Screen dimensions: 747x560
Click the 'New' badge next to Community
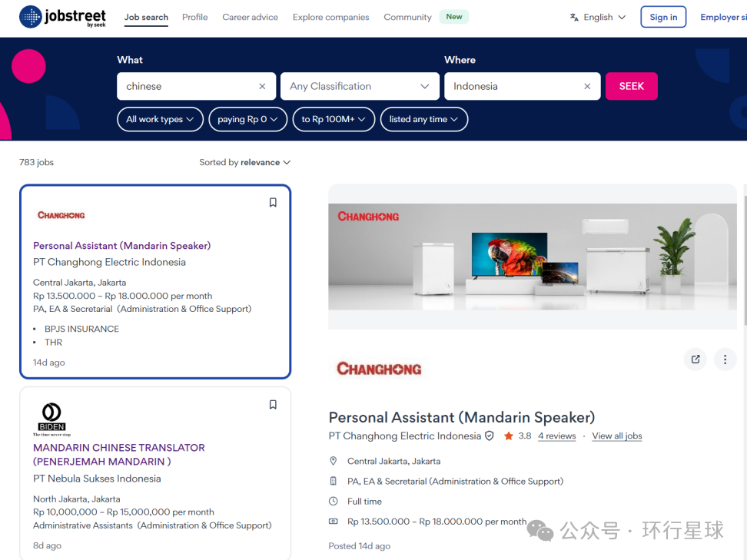[454, 17]
